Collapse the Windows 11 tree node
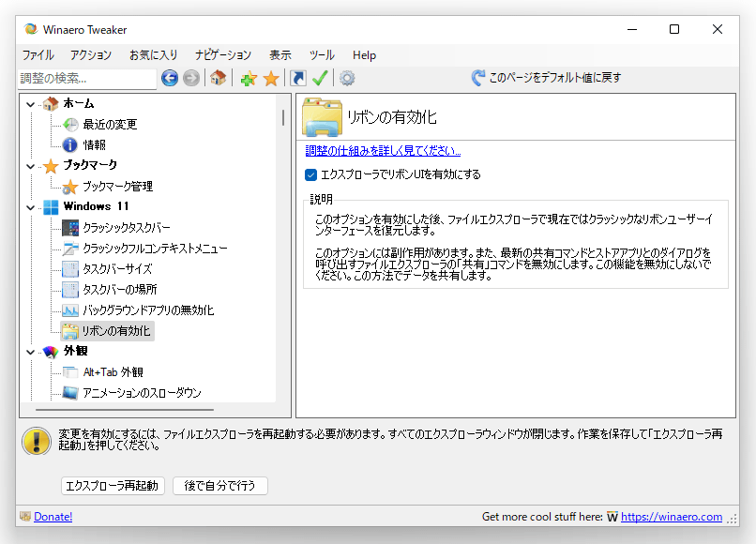The width and height of the screenshot is (756, 544). tap(30, 207)
